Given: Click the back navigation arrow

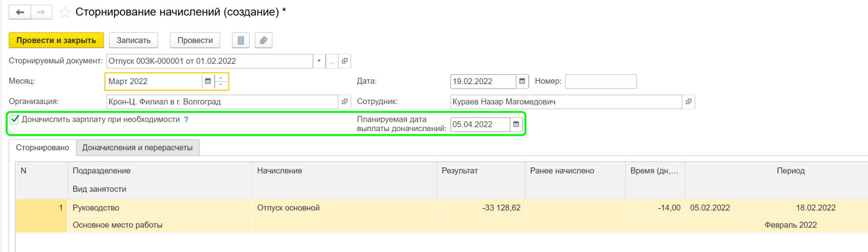Looking at the screenshot, I should (x=20, y=12).
